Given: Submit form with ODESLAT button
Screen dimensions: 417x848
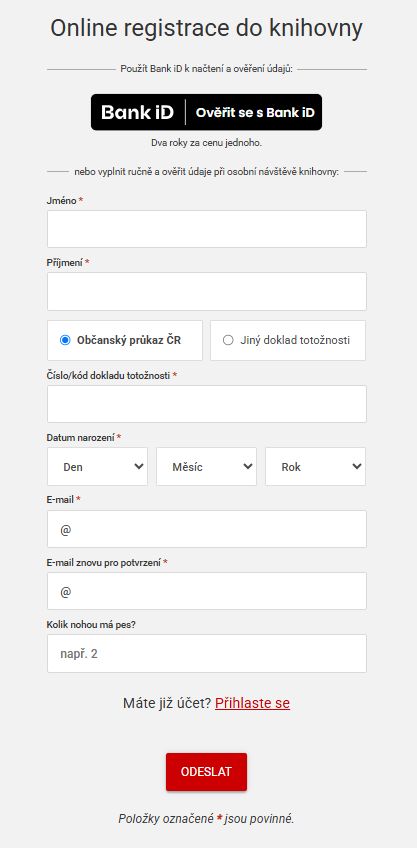Looking at the screenshot, I should [207, 772].
